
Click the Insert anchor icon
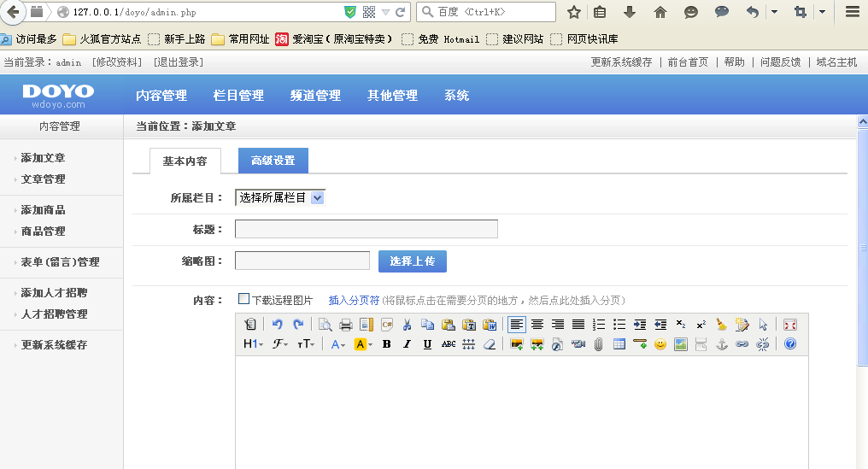721,344
